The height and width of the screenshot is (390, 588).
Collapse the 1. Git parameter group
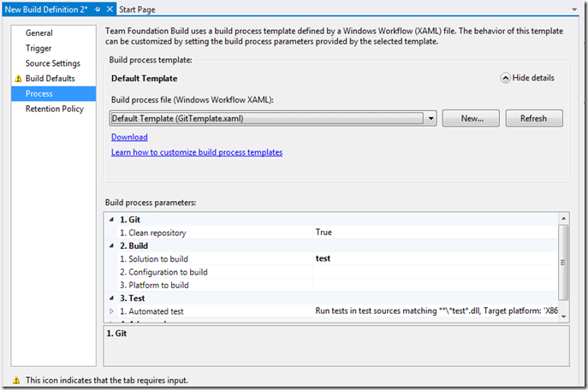pyautogui.click(x=111, y=220)
